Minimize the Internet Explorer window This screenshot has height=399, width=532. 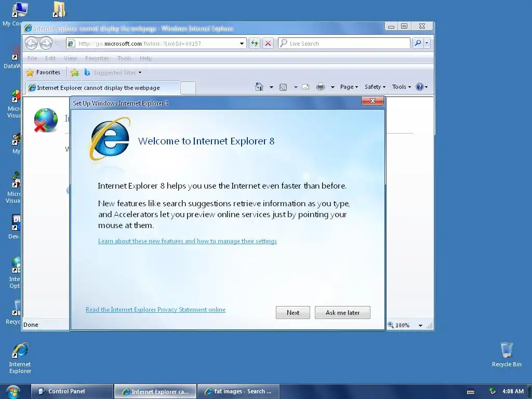click(391, 26)
